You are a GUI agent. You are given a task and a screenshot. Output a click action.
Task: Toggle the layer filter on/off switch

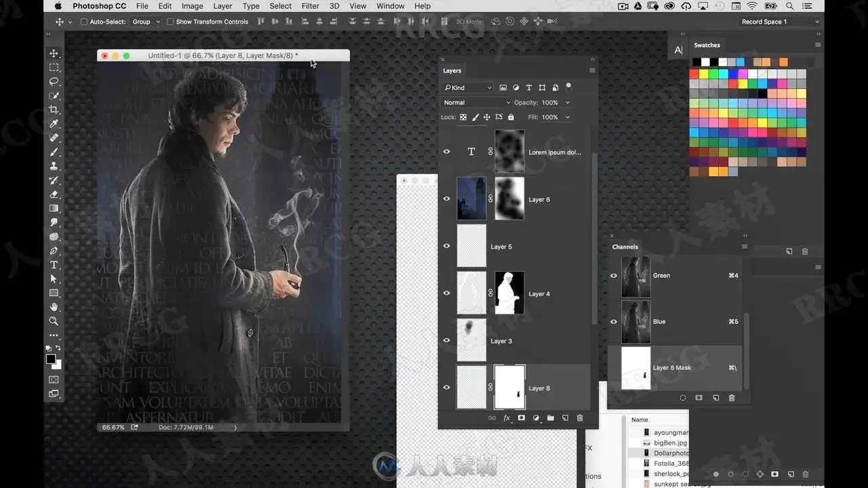tap(568, 87)
